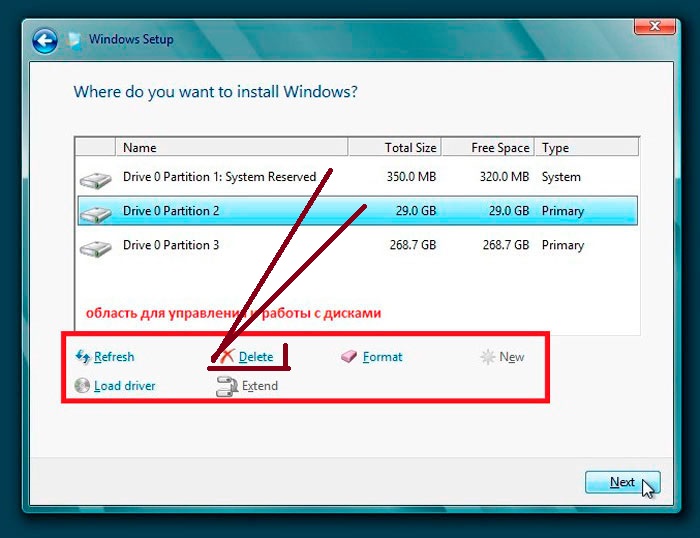Click the 350.0 MB total size value

click(411, 177)
